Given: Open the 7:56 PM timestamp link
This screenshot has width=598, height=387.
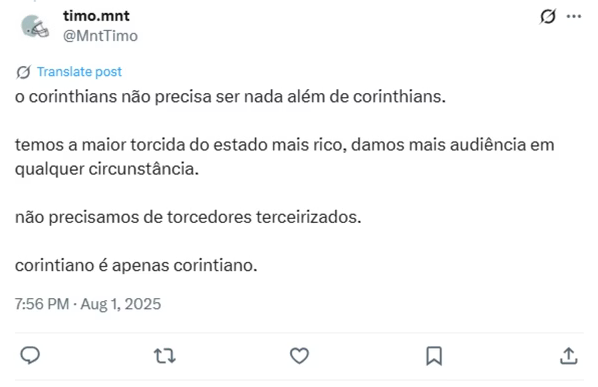Looking at the screenshot, I should pos(42,304).
